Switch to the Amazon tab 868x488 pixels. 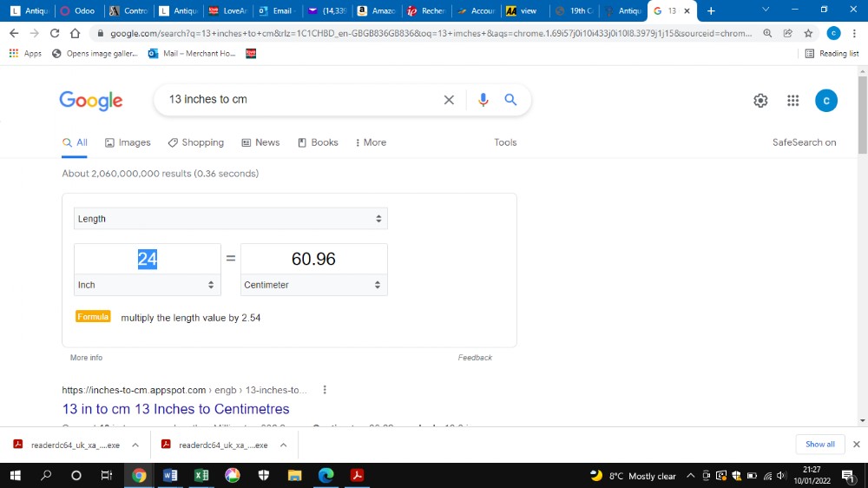click(x=377, y=10)
